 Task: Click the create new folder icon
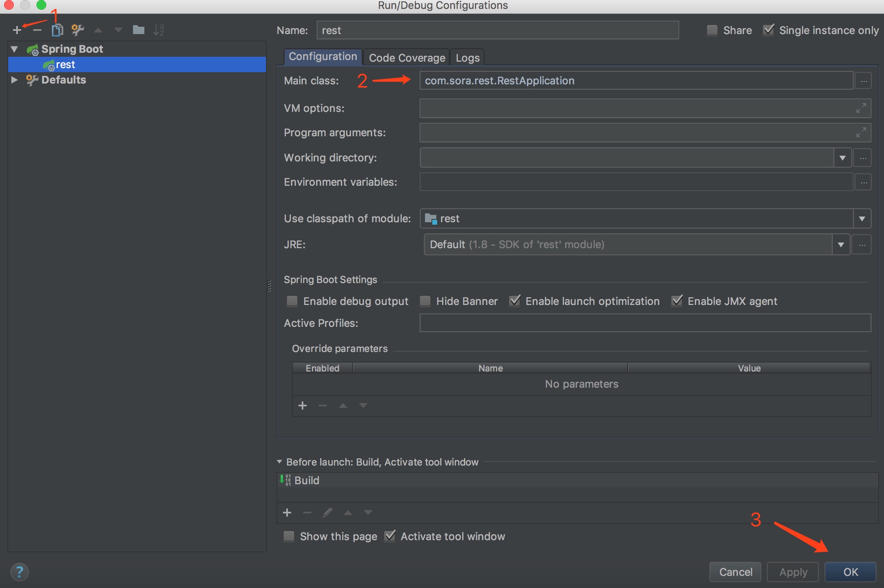(x=138, y=30)
